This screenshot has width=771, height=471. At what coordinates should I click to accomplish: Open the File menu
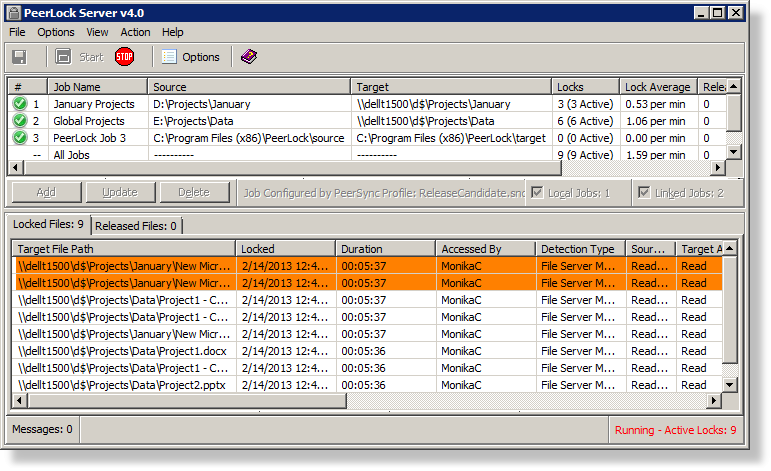coord(17,32)
